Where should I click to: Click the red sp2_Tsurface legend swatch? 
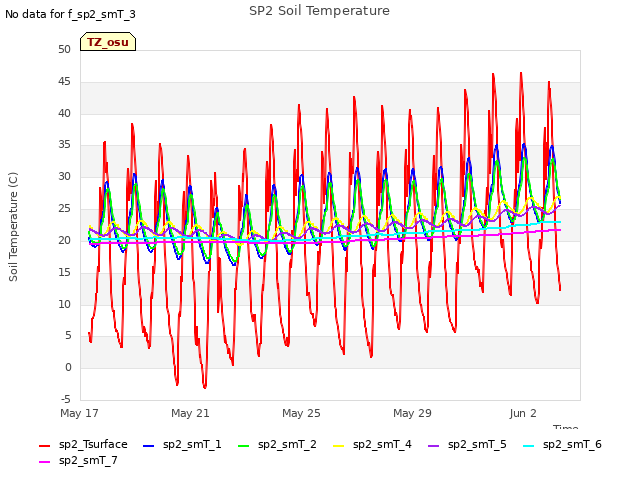click(44, 446)
